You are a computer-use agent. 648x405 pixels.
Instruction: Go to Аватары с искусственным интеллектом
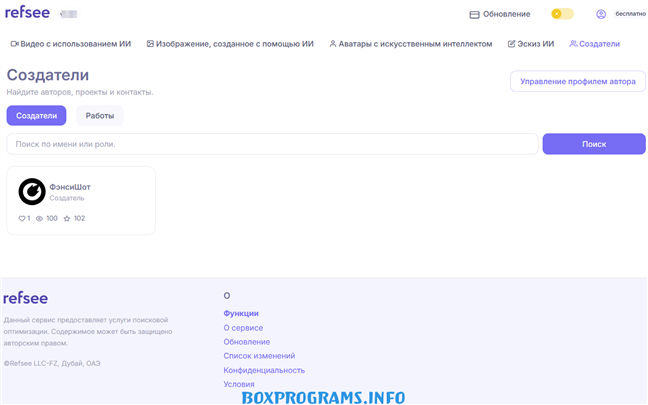[x=411, y=44]
